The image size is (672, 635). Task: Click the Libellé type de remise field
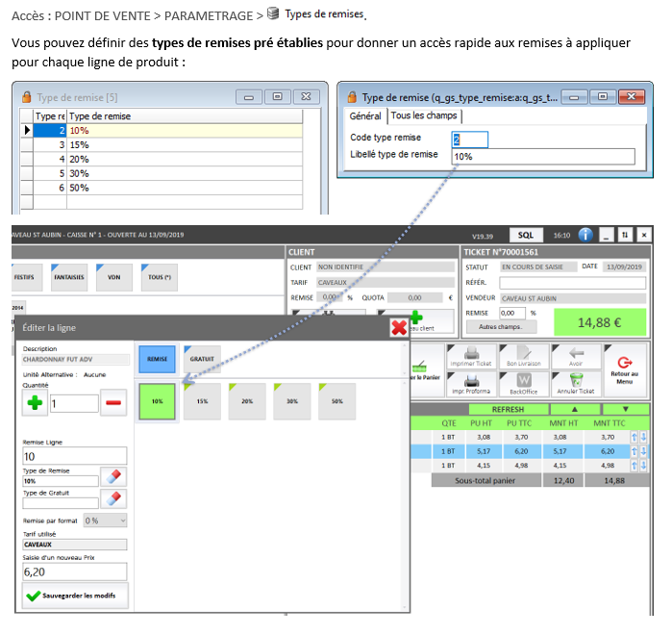[543, 156]
